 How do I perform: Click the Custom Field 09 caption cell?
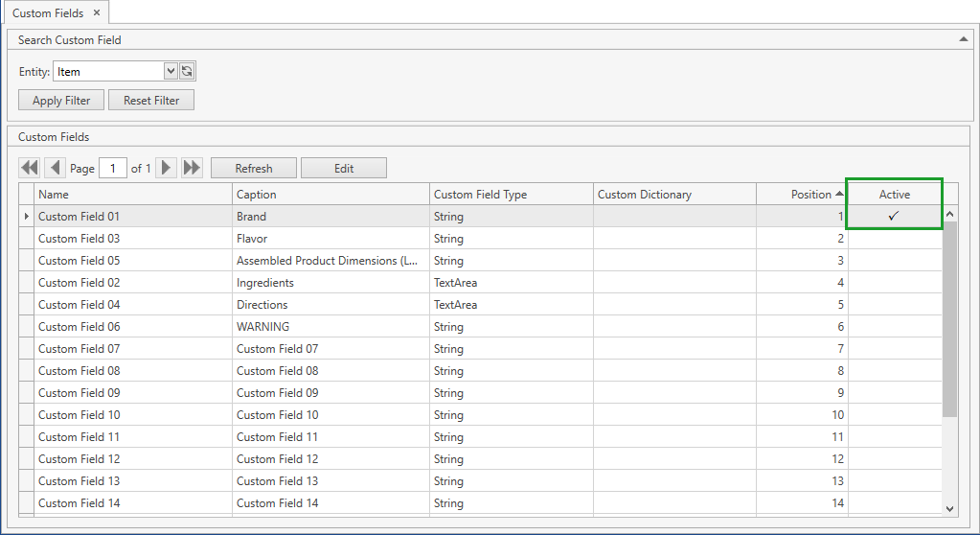330,393
